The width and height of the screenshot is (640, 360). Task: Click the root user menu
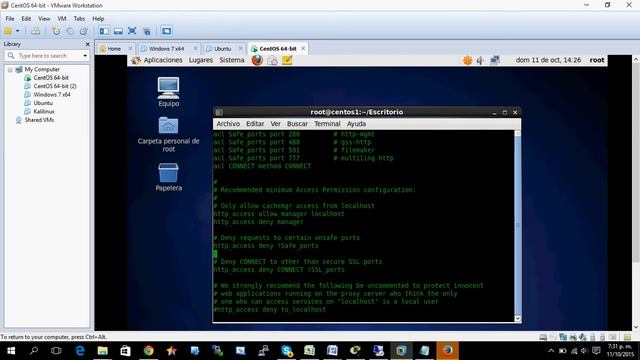click(597, 60)
